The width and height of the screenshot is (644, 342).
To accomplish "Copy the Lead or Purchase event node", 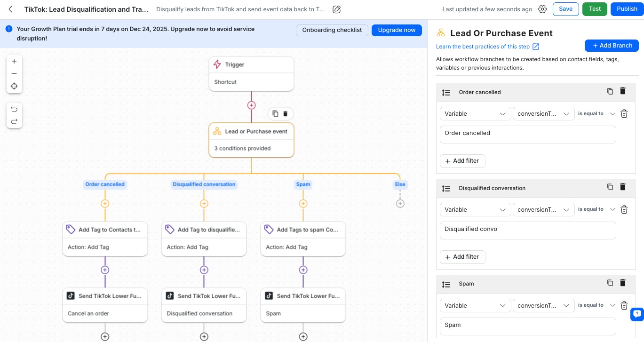I will (275, 113).
